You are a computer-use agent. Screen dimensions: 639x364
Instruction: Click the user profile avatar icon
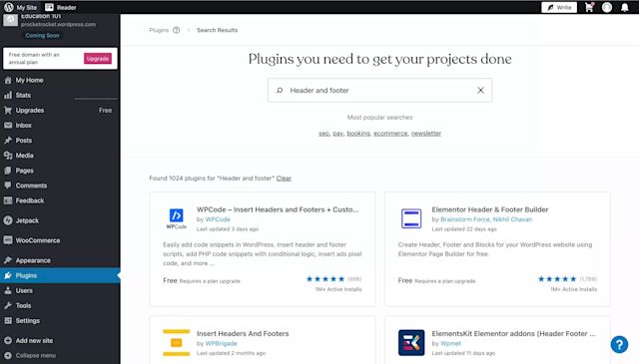[607, 7]
